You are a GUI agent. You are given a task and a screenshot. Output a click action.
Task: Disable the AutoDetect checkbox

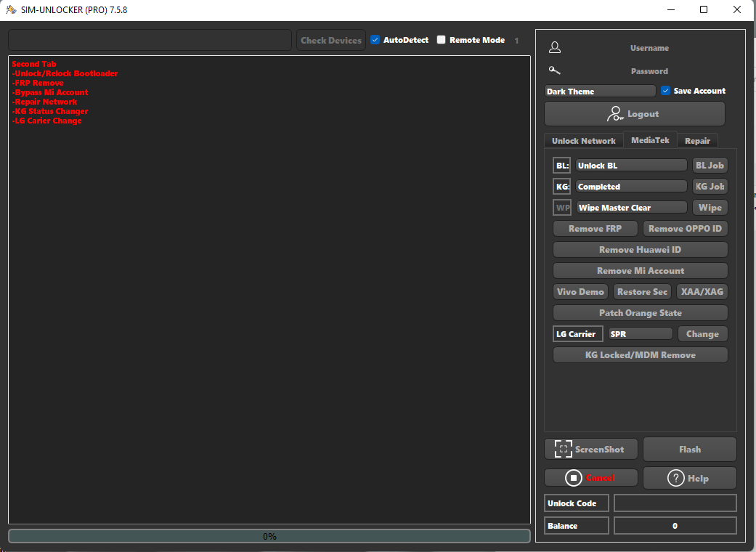(x=375, y=40)
